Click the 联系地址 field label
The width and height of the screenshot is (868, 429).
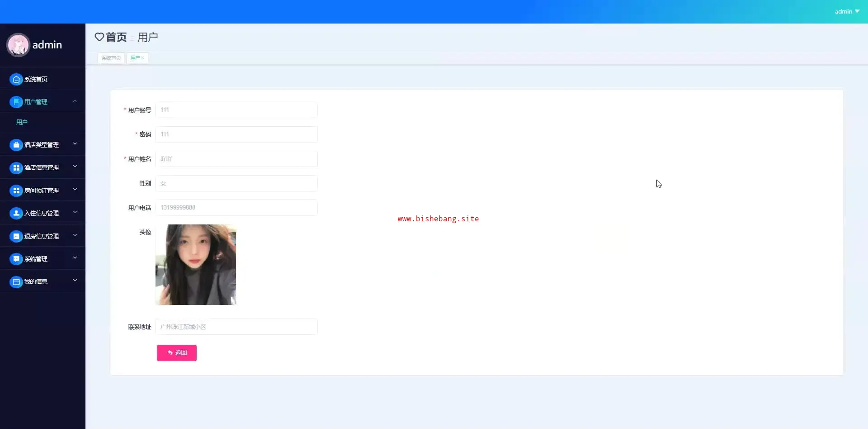(x=139, y=327)
